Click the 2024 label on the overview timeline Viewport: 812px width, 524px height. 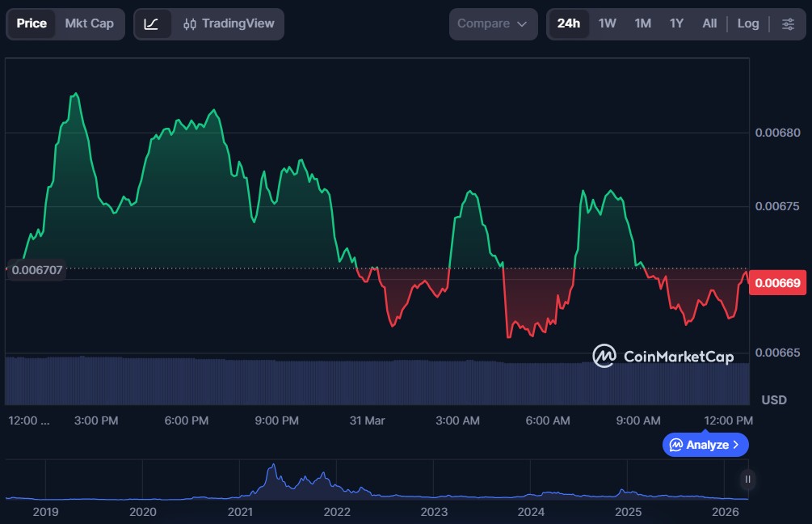click(531, 512)
